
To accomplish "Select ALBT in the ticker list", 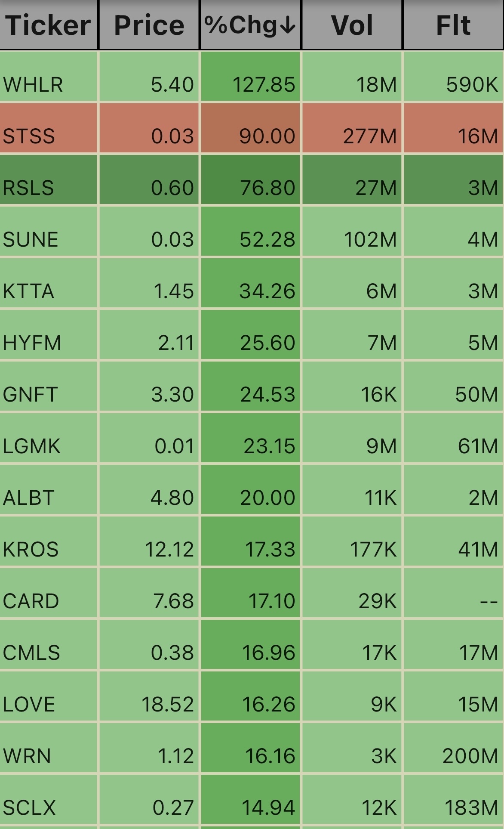I will click(28, 498).
